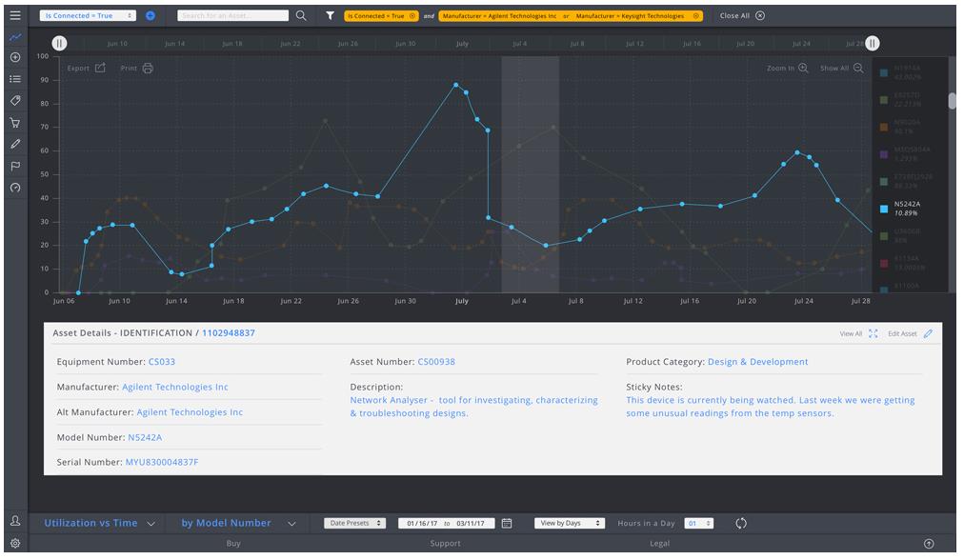Open the View by Days selector

click(570, 523)
